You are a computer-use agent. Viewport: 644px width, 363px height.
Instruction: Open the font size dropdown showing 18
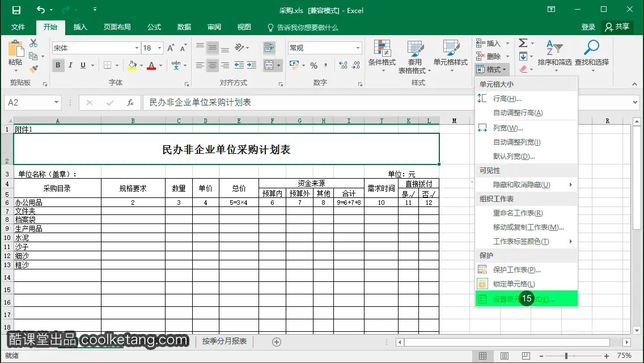tap(159, 48)
